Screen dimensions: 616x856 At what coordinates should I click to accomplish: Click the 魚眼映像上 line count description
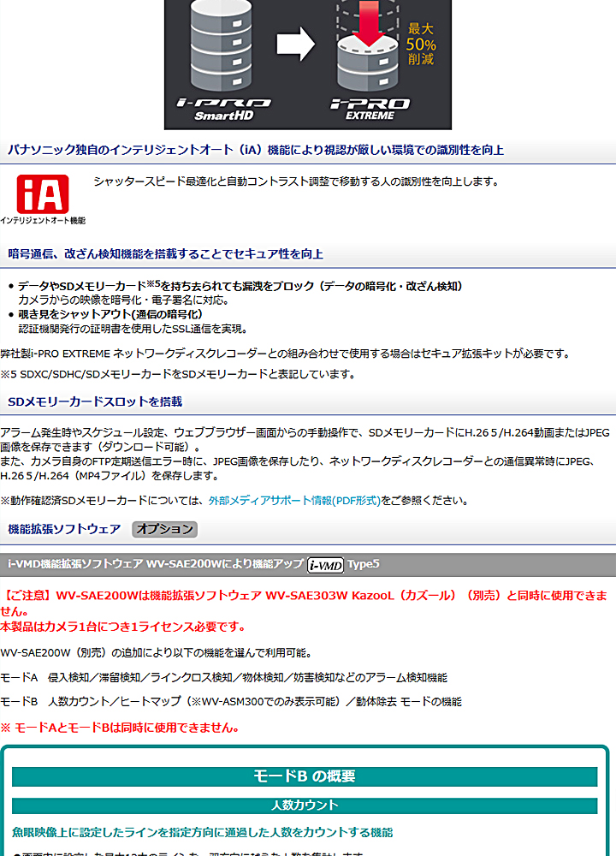pos(203,833)
